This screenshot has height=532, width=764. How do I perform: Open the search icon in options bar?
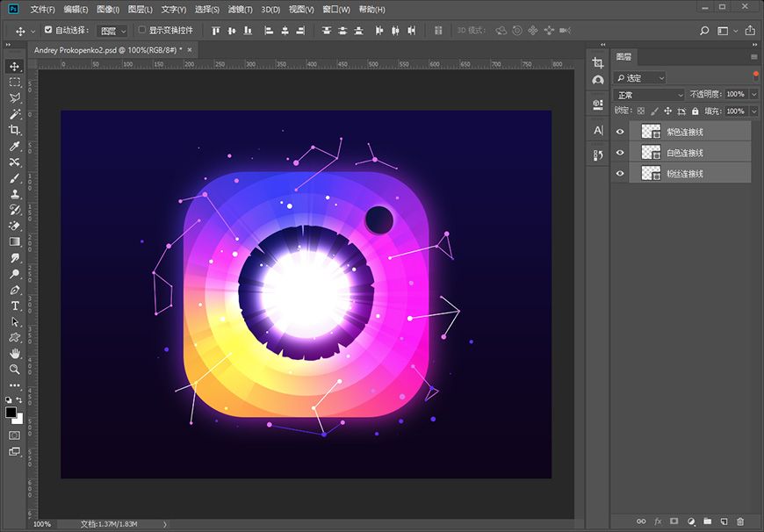click(x=704, y=31)
